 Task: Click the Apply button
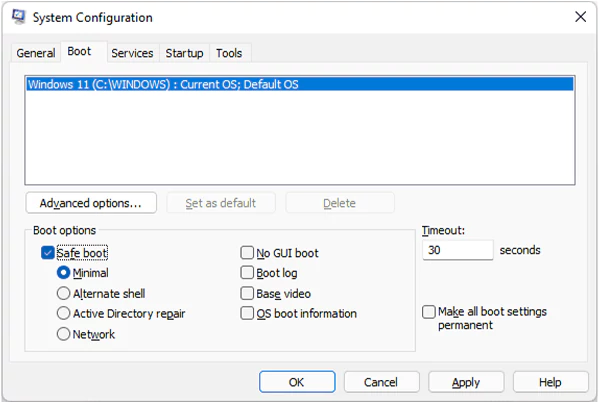[466, 382]
